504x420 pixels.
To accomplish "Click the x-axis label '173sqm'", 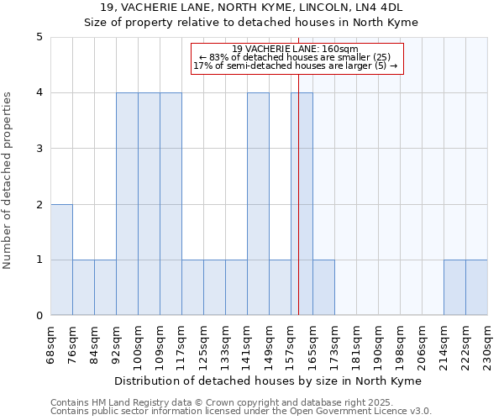I will (x=334, y=349).
